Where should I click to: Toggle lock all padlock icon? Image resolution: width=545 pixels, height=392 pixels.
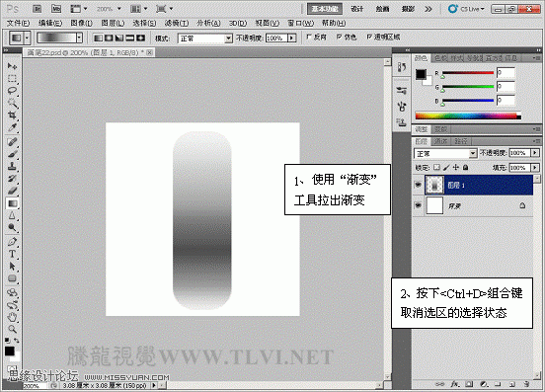465,168
